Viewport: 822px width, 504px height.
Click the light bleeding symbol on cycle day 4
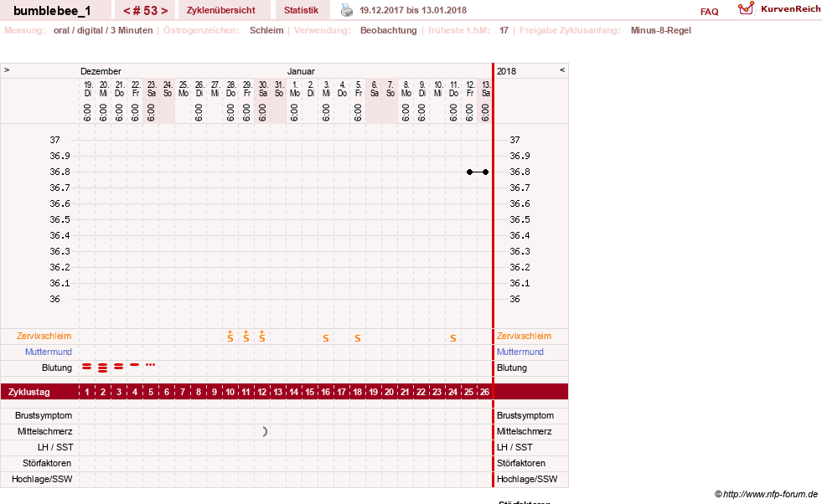[x=135, y=365]
